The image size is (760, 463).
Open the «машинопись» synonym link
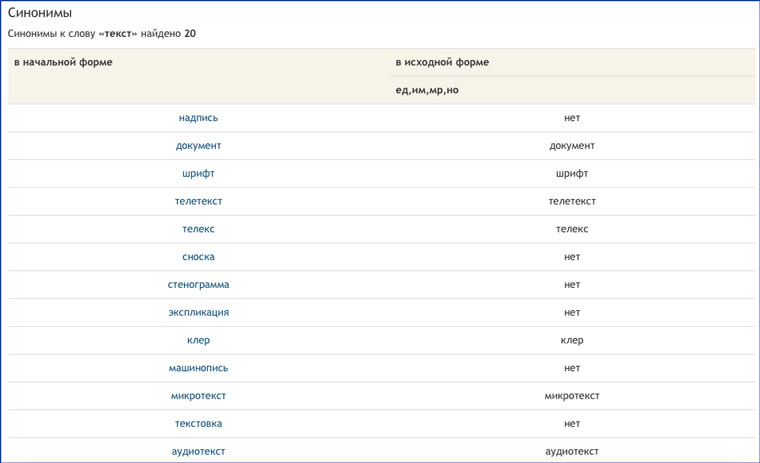click(x=198, y=368)
